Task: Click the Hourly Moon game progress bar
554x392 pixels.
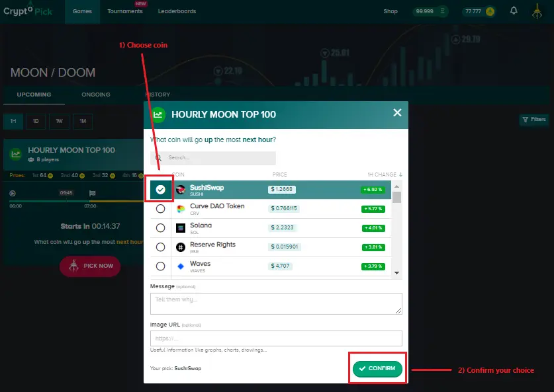Action: [76, 201]
